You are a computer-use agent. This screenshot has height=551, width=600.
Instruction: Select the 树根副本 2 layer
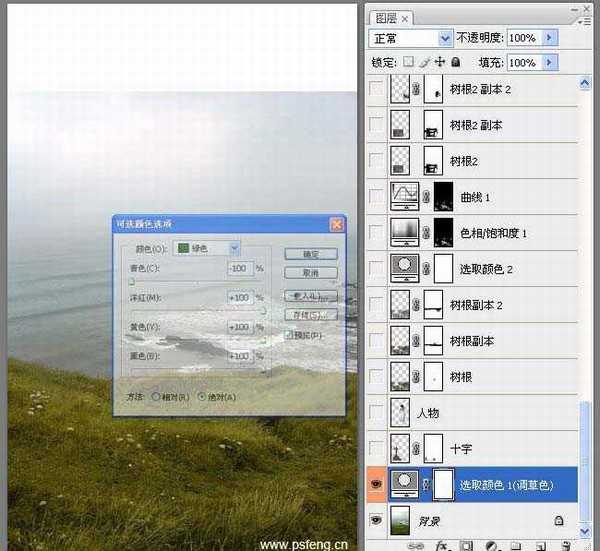[x=476, y=305]
